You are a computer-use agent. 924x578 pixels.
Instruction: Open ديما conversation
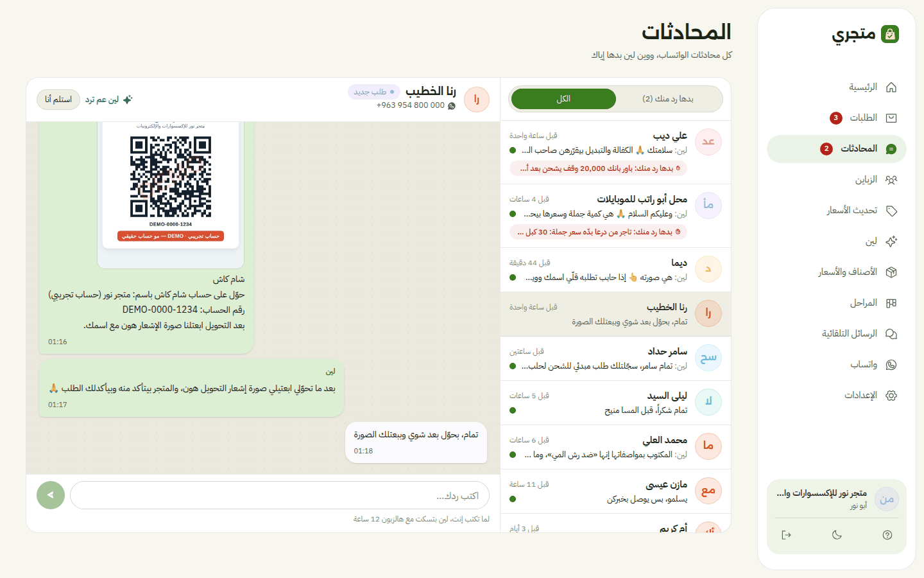click(615, 270)
